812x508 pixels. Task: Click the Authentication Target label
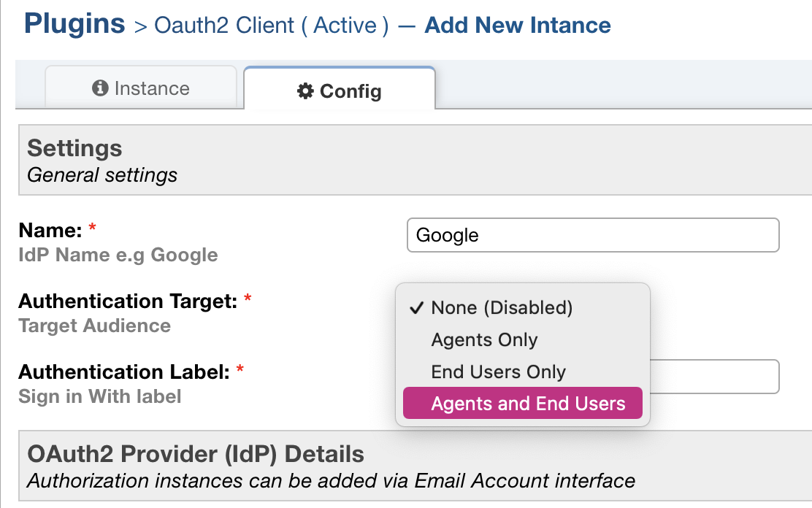tap(128, 301)
